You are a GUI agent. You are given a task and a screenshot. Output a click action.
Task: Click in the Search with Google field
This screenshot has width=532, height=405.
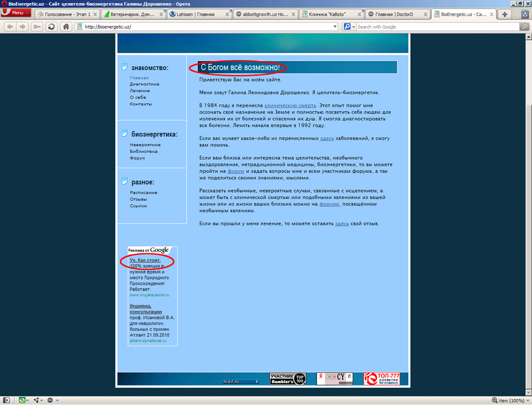436,27
